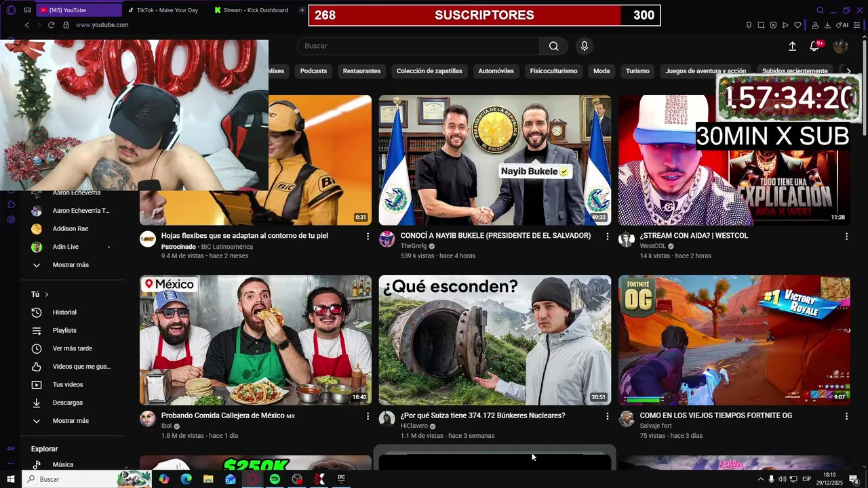Open the account avatar menu
The width and height of the screenshot is (868, 488).
point(840,46)
